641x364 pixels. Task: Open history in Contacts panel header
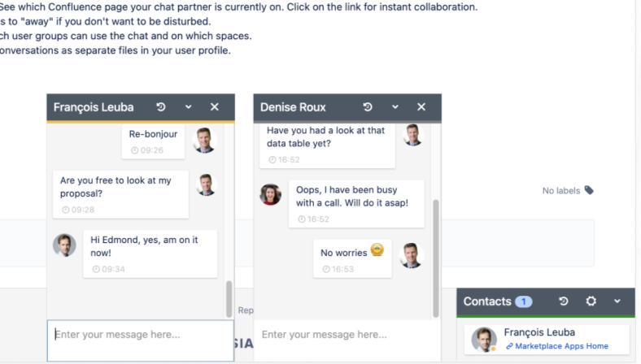click(564, 301)
